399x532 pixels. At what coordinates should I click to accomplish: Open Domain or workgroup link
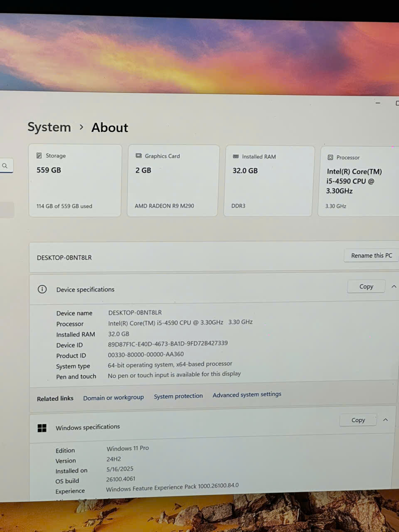113,398
